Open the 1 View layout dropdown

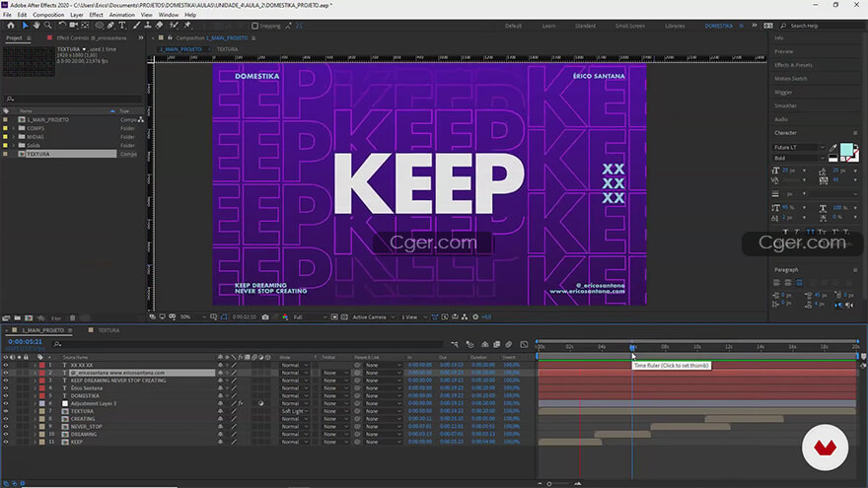pos(413,317)
